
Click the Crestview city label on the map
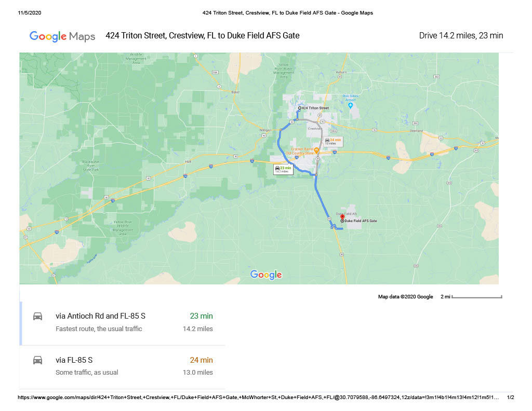(x=314, y=128)
